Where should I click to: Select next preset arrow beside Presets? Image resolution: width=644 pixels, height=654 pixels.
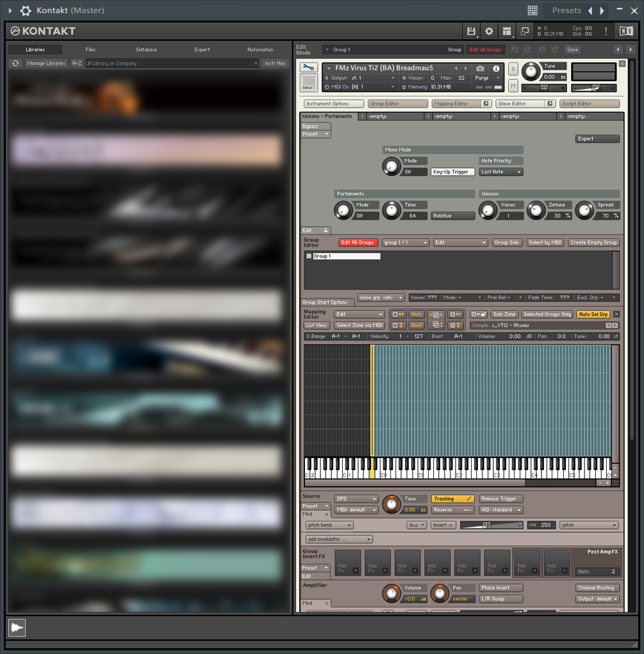tap(602, 10)
